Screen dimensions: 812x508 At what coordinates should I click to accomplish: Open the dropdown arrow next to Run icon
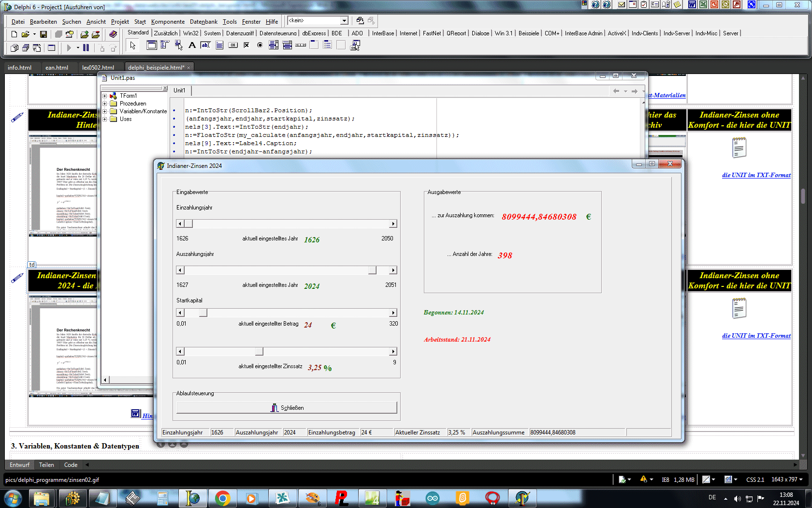click(x=78, y=48)
